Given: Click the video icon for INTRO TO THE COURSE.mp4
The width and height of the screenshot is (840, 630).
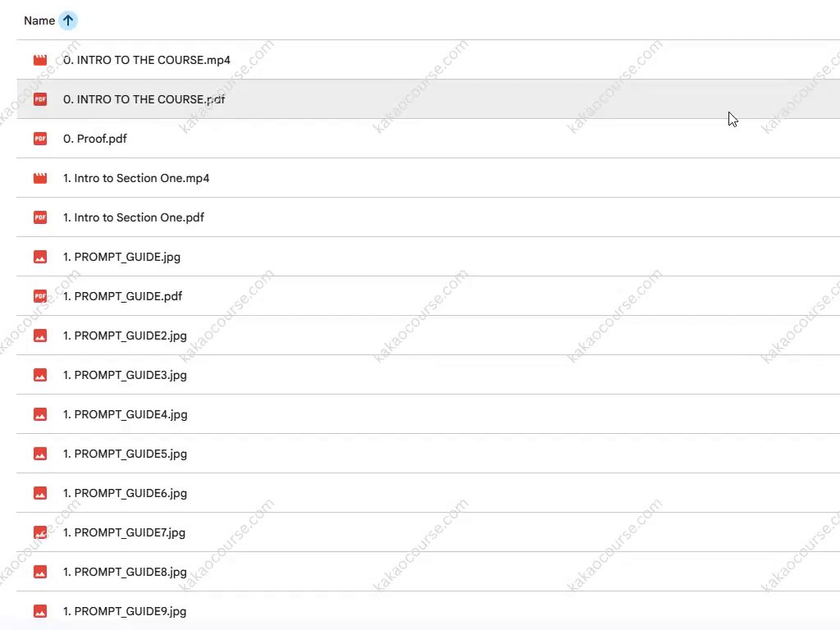Looking at the screenshot, I should (40, 60).
